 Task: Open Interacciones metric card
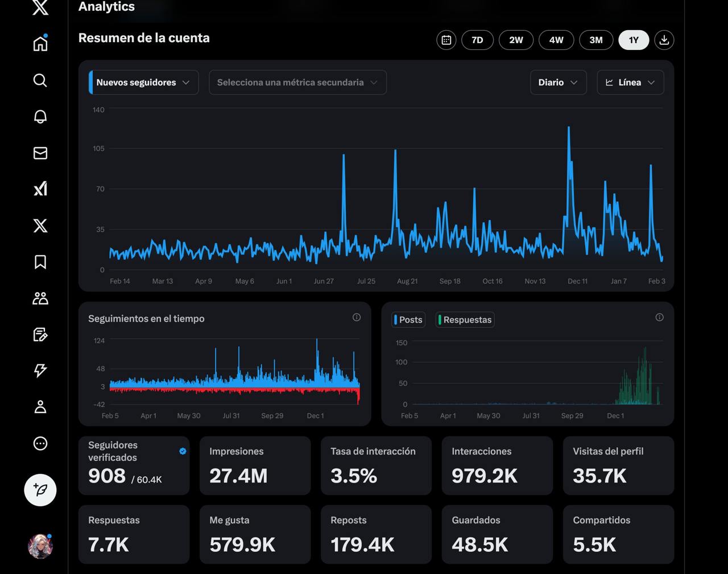[498, 465]
